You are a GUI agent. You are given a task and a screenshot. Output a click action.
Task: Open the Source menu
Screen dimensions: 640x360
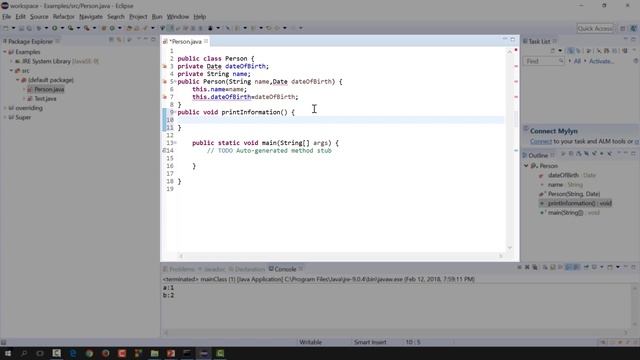39,17
